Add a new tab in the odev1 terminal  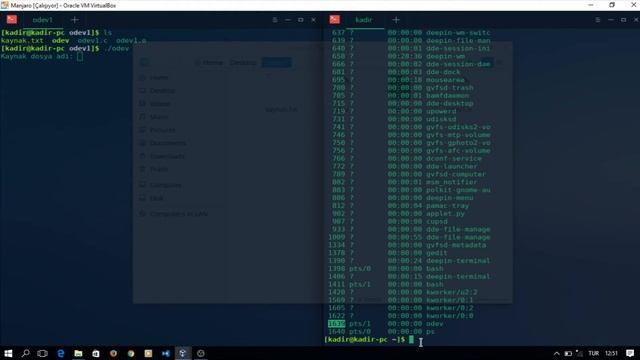click(x=74, y=20)
